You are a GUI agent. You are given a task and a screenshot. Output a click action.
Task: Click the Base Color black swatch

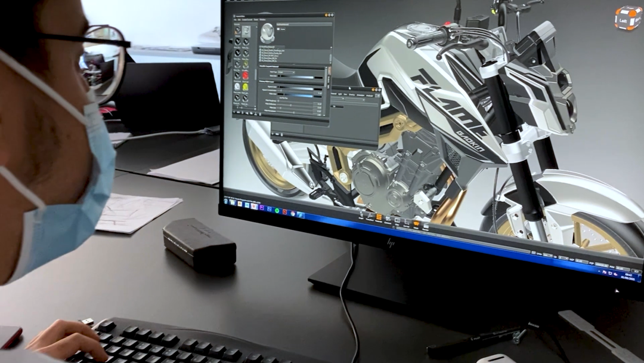318,77
